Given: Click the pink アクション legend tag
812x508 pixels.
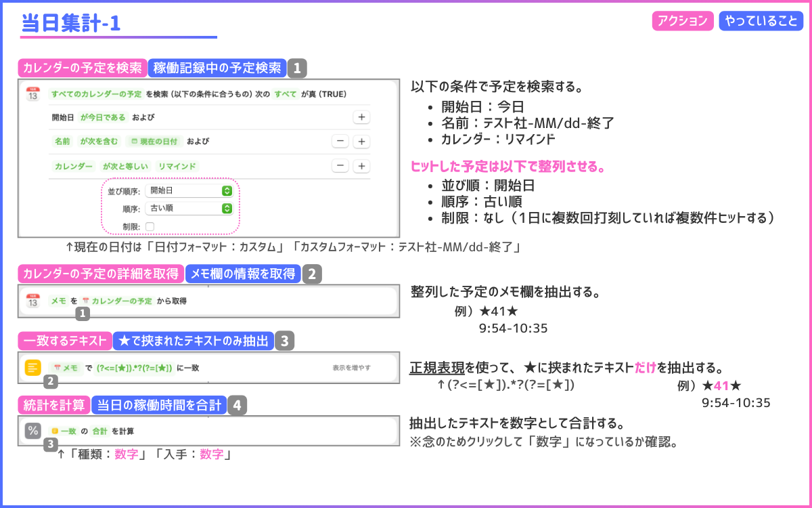Looking at the screenshot, I should click(683, 21).
